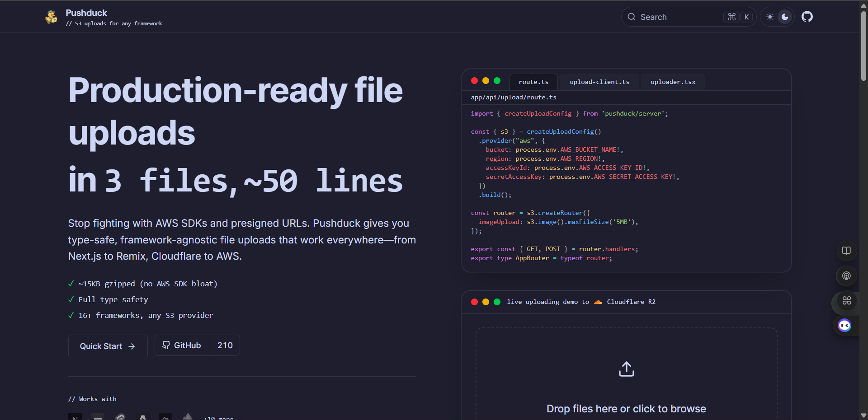
Task: Click the accessKeyId code line
Action: pyautogui.click(x=567, y=168)
